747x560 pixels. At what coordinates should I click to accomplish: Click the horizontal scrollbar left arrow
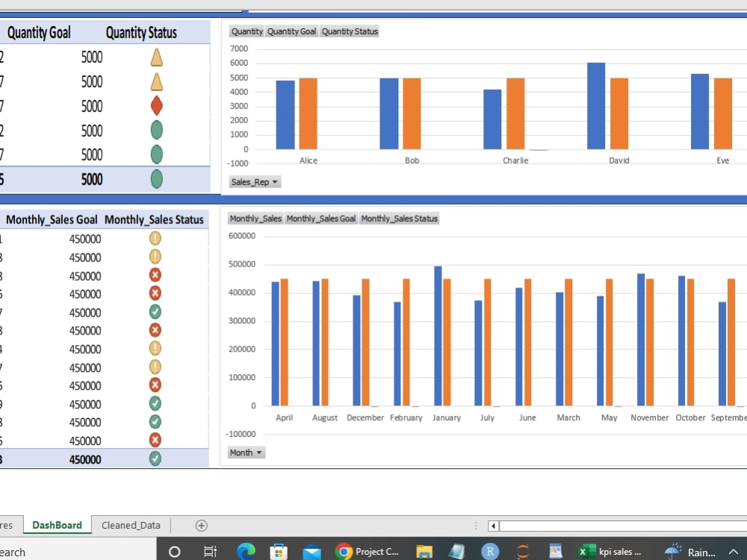pyautogui.click(x=494, y=526)
